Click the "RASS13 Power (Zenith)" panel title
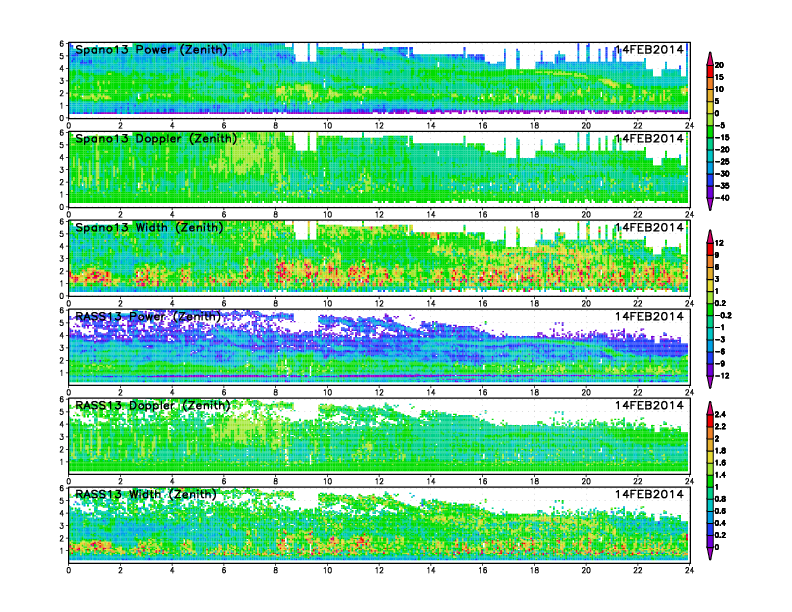 coord(148,317)
